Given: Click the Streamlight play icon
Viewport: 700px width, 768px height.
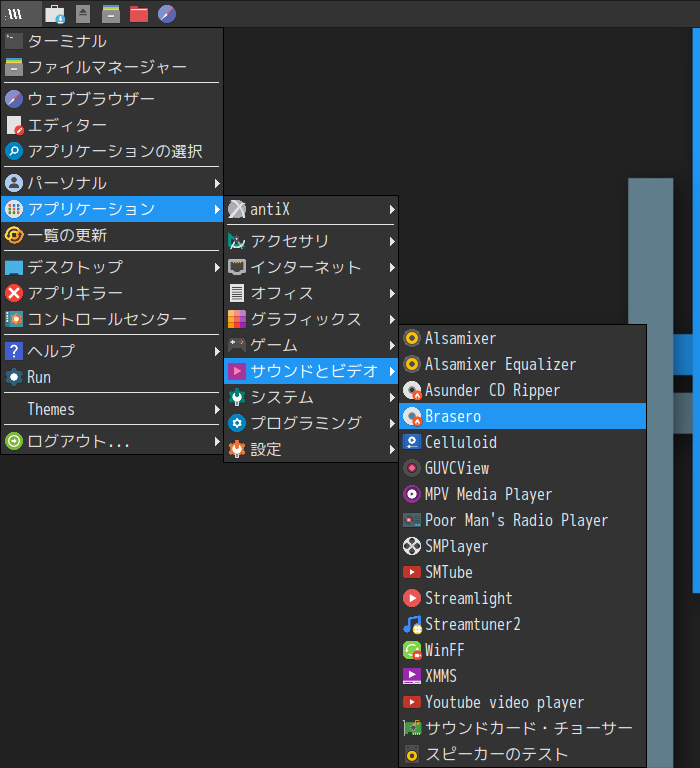Looking at the screenshot, I should 412,598.
